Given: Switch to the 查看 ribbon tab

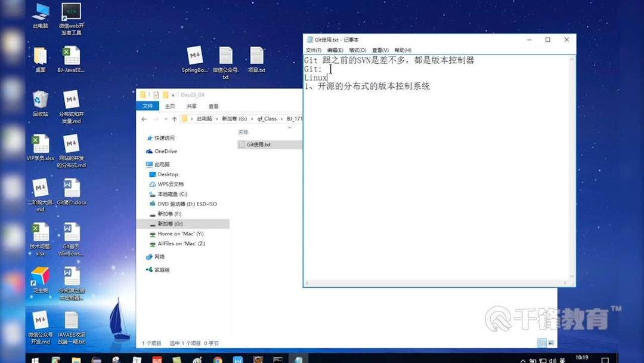Looking at the screenshot, I should [x=213, y=106].
